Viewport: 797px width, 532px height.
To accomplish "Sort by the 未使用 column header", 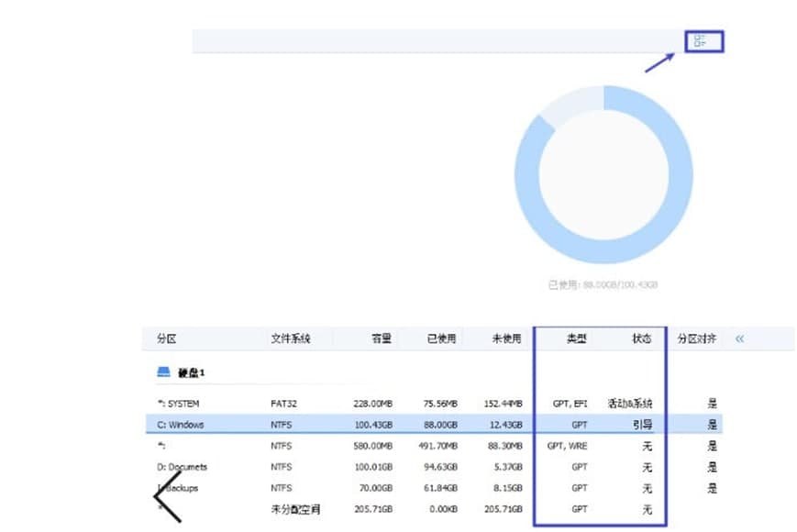I will click(x=506, y=338).
